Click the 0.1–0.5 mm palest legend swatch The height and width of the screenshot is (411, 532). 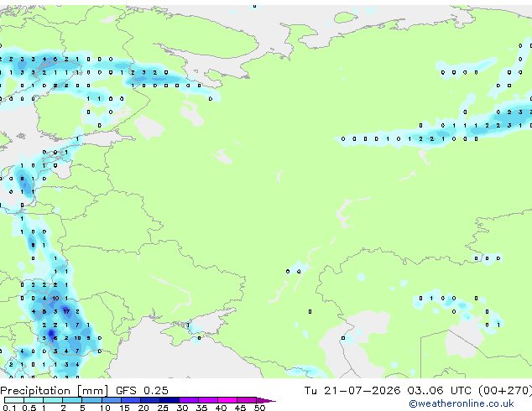pyautogui.click(x=14, y=400)
